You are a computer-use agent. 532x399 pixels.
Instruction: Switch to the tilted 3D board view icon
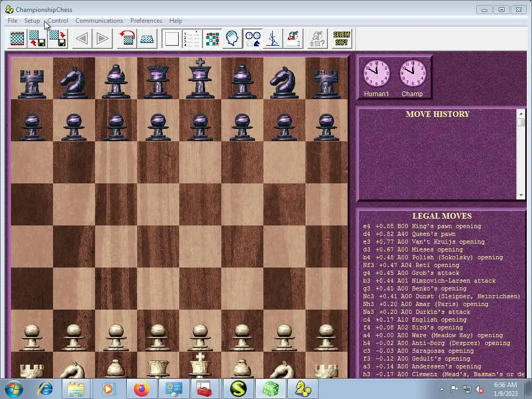147,38
